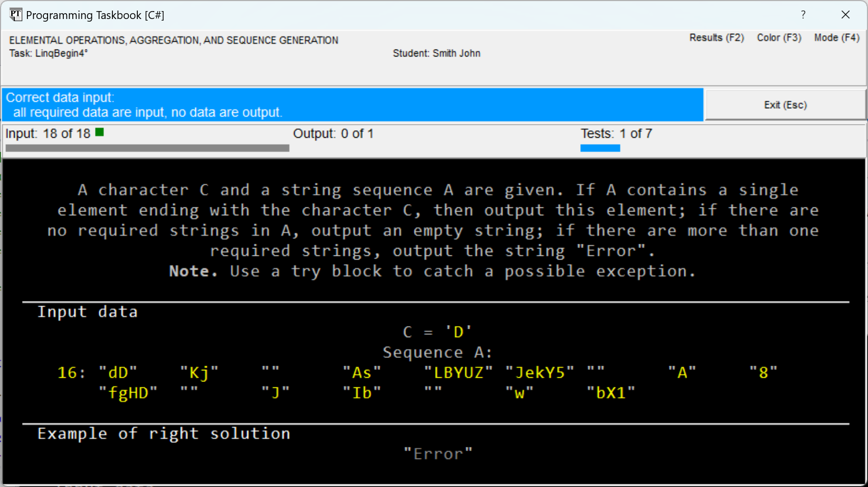Screen dimensions: 868x487
Task: Click the "Error" example solution output
Action: click(x=438, y=454)
